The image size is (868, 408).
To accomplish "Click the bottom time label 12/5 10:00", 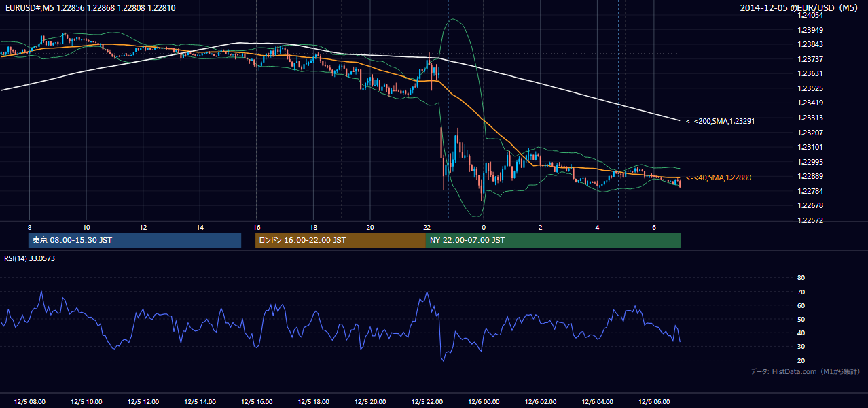I will (86, 402).
